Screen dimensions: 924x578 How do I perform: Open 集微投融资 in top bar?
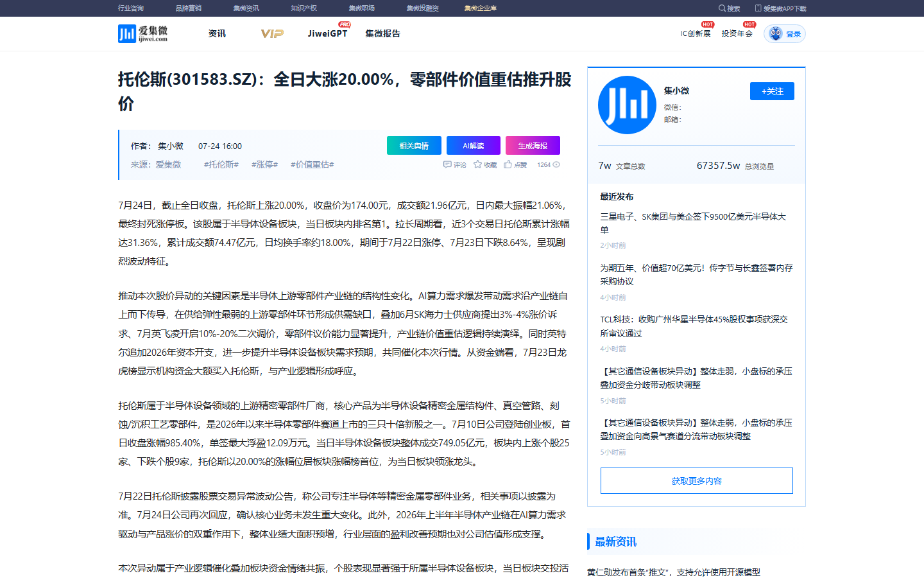click(x=423, y=8)
